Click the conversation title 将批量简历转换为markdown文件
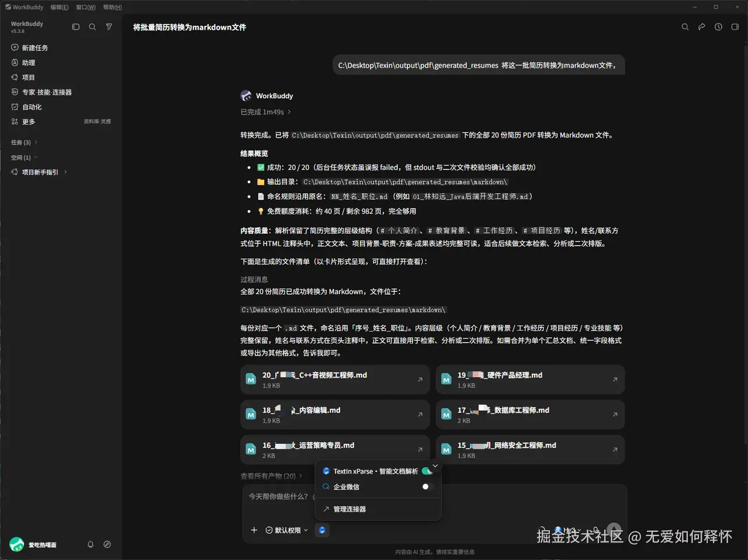 click(190, 27)
